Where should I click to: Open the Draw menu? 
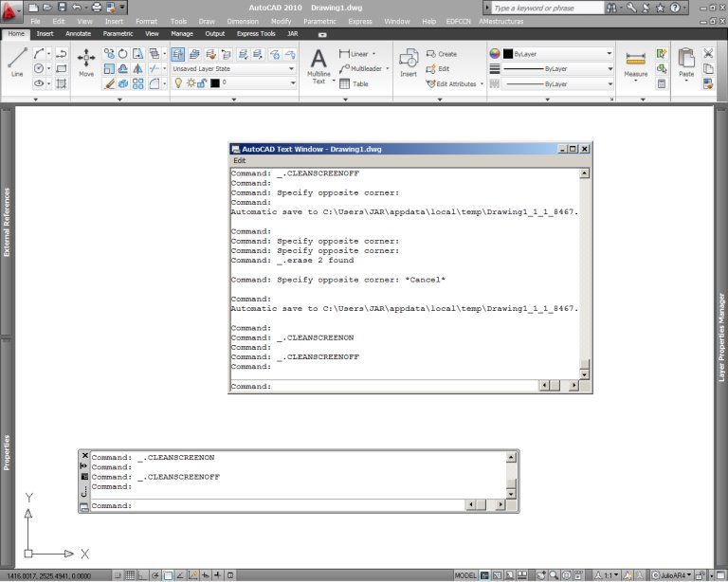[x=207, y=22]
